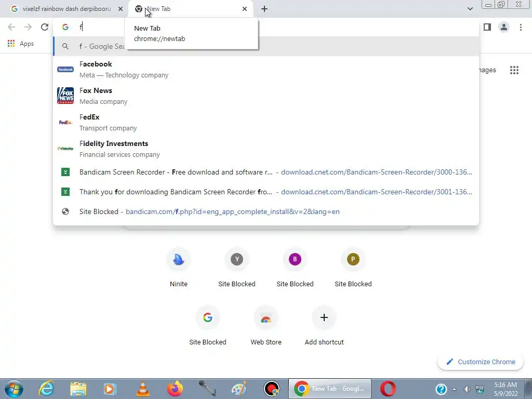532x399 pixels.
Task: Select the New Tab tab
Action: pyautogui.click(x=190, y=9)
